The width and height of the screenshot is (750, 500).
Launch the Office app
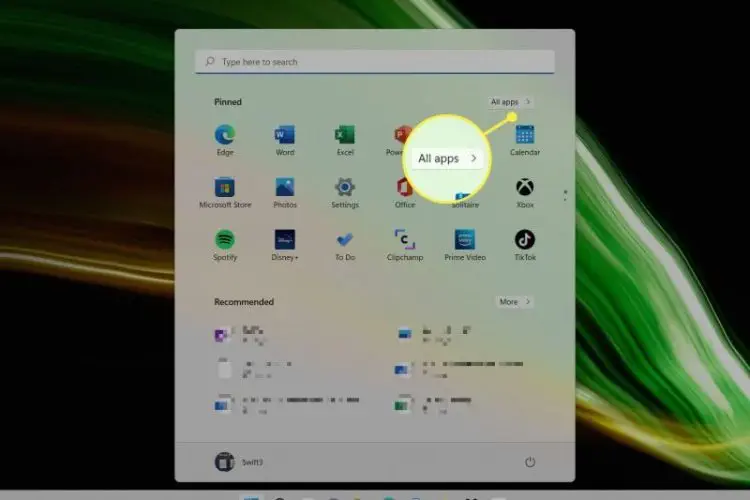(x=405, y=193)
